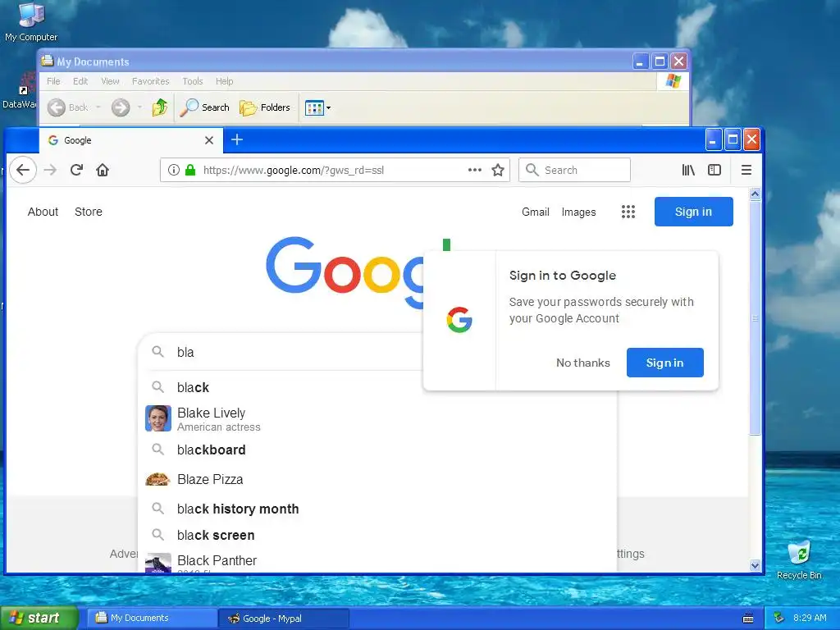Click the top-right Sign in button
840x630 pixels.
(693, 212)
